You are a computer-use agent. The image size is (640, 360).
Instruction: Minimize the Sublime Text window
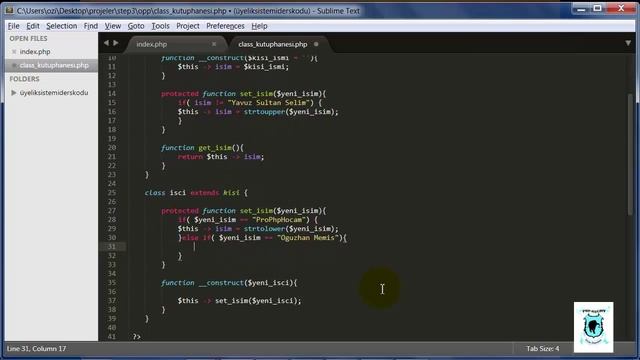(x=582, y=9)
